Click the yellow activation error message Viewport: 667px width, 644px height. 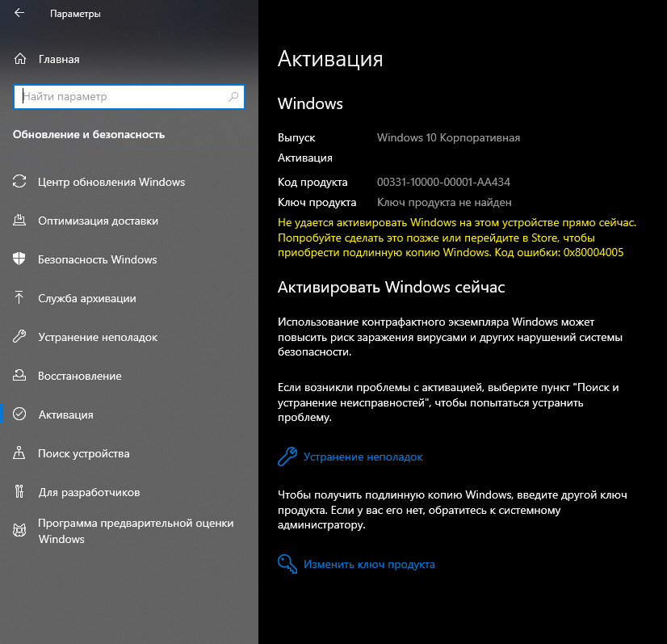(x=457, y=238)
